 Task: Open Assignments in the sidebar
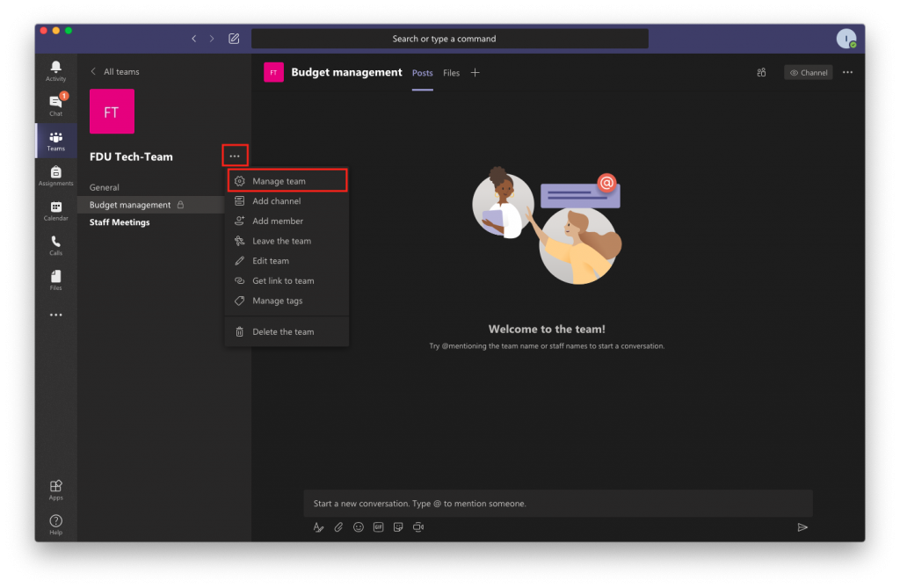55,176
